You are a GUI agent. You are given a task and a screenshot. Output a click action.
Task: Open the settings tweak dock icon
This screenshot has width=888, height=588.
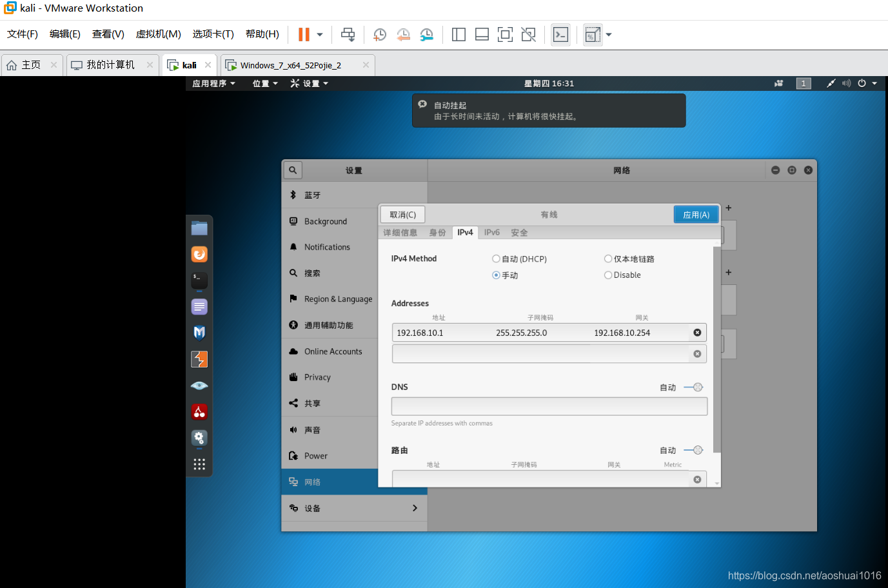point(199,438)
